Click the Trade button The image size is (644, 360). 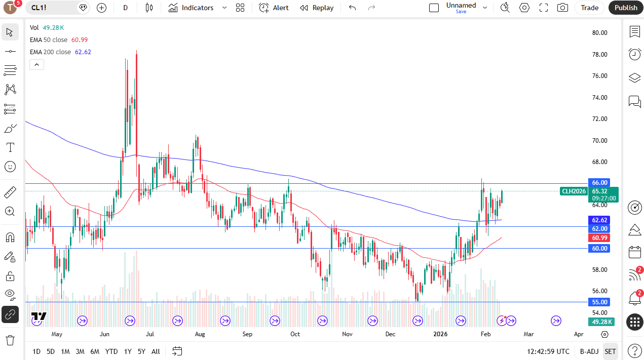589,8
